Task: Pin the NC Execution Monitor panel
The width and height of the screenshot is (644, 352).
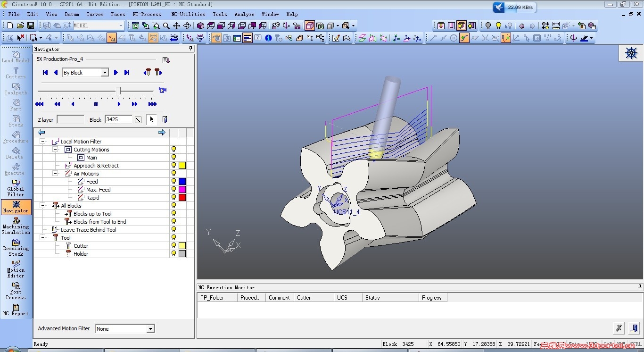Action: (640, 287)
